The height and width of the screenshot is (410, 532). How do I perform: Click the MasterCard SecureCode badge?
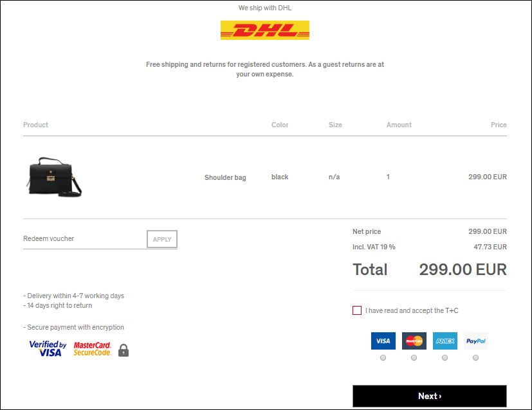[x=93, y=349]
